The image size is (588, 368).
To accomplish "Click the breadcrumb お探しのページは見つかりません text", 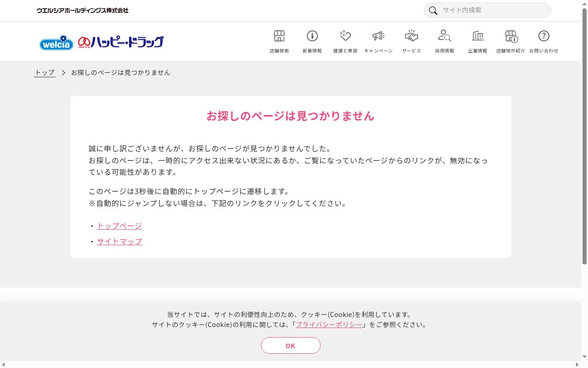I will tap(121, 73).
